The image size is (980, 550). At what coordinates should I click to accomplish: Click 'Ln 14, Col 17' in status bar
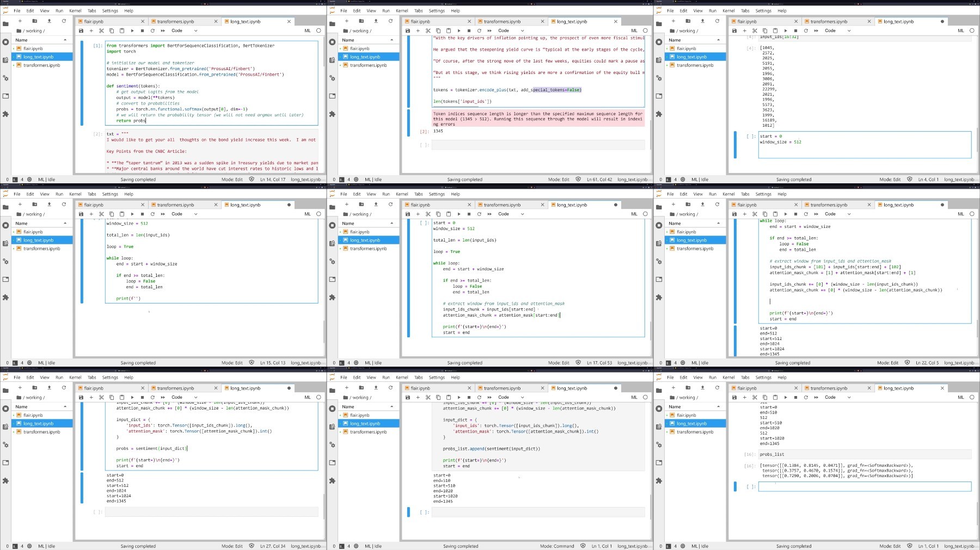tap(272, 179)
